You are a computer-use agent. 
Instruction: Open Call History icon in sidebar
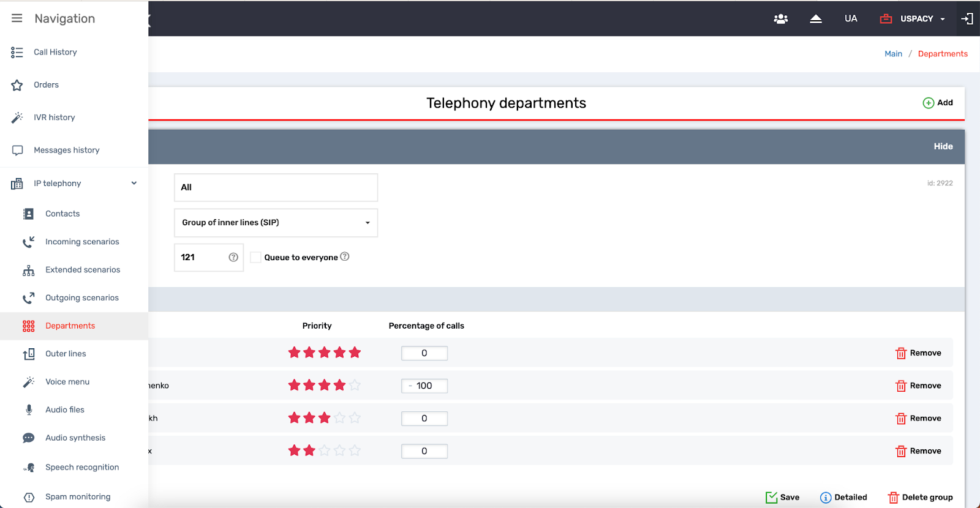17,53
